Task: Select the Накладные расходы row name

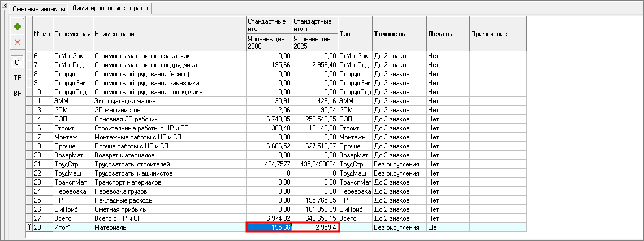Action: coord(168,200)
